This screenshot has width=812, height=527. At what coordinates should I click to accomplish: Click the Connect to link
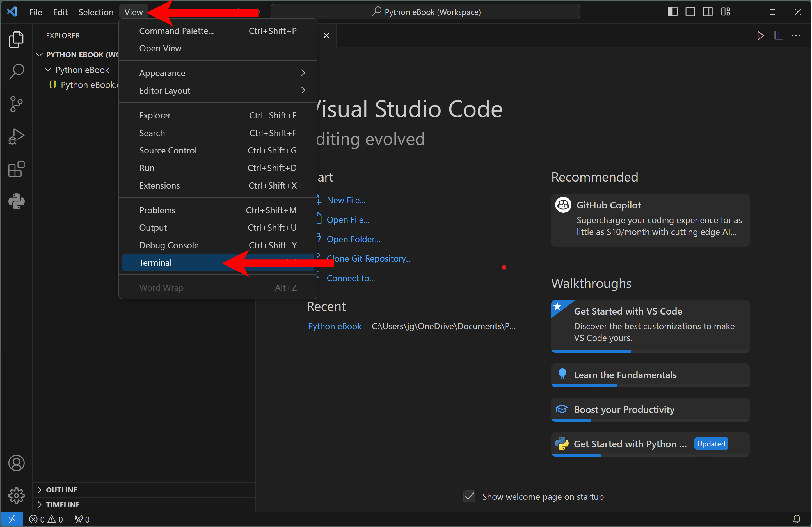click(351, 278)
